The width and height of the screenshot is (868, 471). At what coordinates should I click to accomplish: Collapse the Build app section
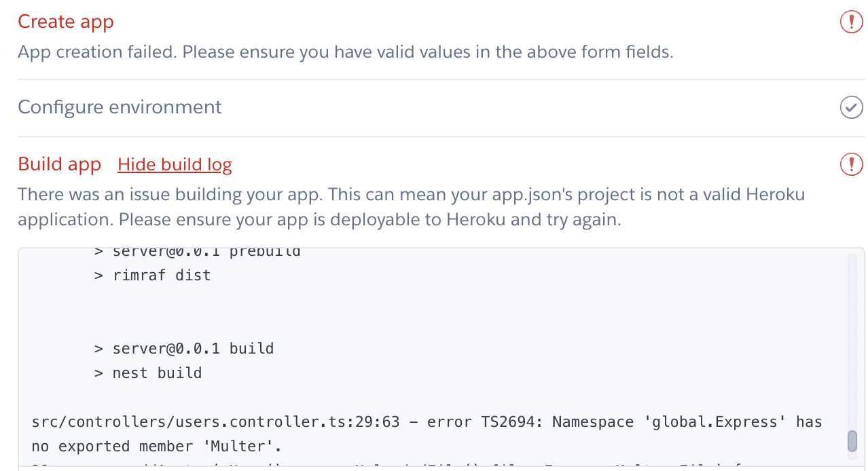60,164
